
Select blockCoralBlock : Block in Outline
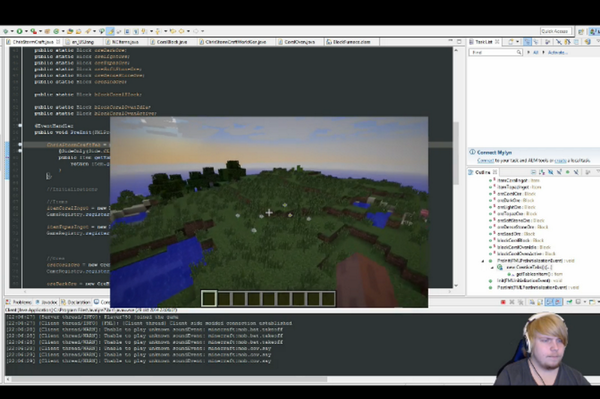[520, 241]
